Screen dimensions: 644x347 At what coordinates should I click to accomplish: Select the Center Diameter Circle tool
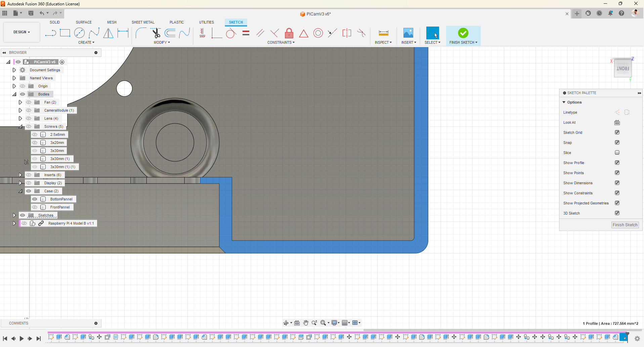[79, 33]
